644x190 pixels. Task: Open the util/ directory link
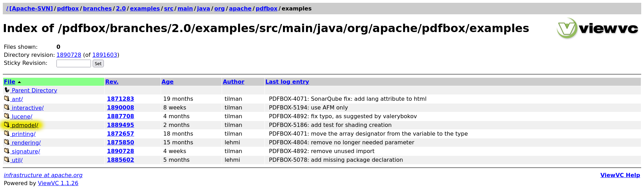tap(17, 160)
